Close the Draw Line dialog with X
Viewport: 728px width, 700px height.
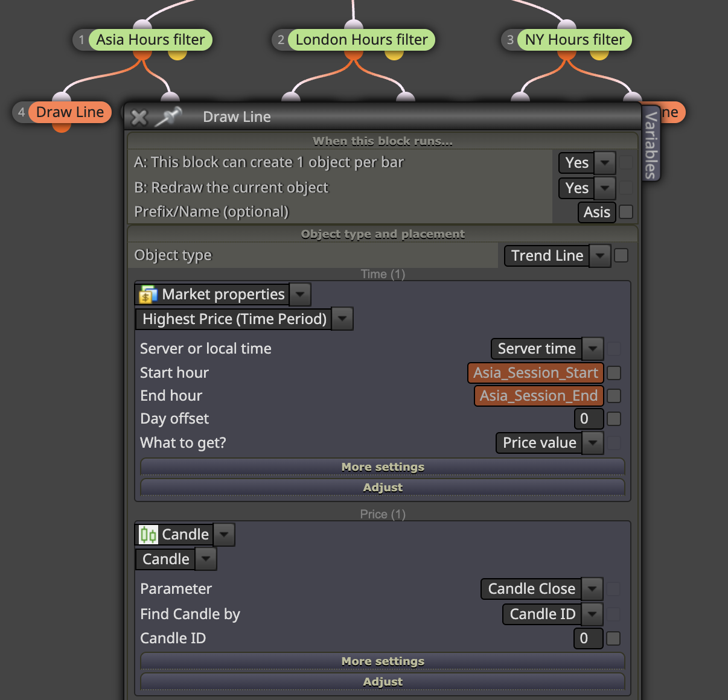pos(139,117)
